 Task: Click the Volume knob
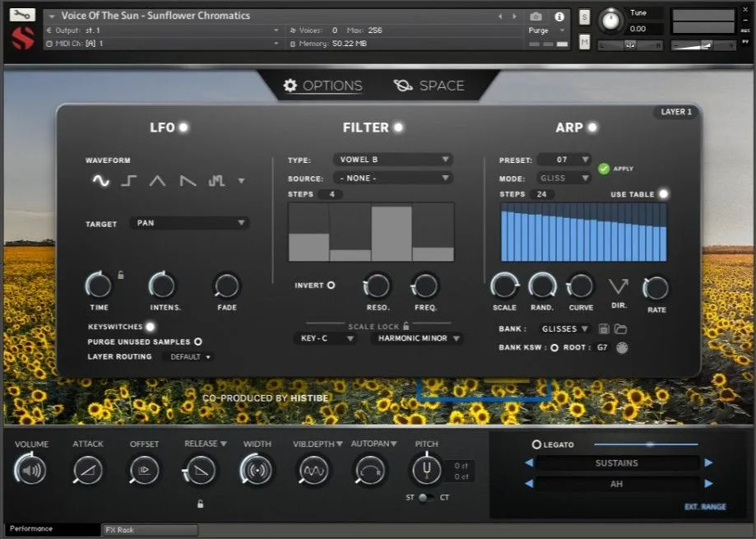pyautogui.click(x=30, y=470)
